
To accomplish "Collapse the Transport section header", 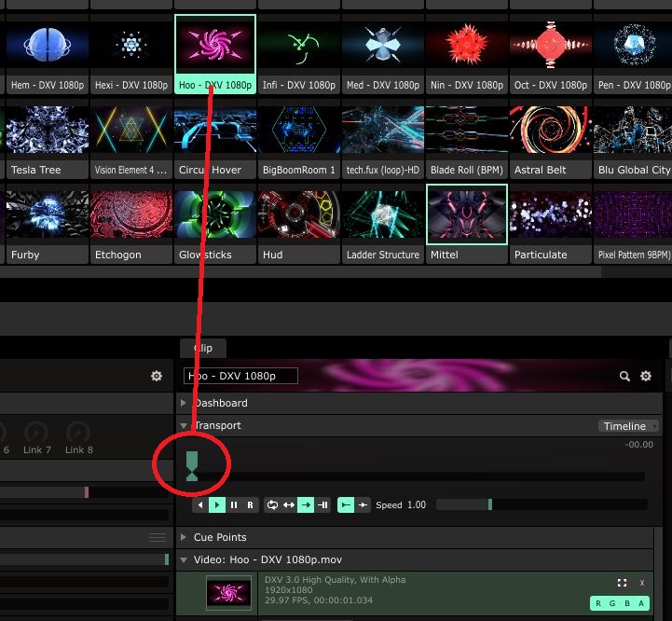I will [x=216, y=425].
